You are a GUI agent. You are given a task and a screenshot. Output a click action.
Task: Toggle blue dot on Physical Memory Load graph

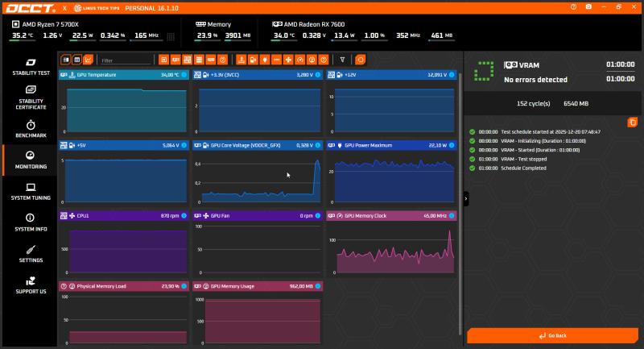[184, 286]
